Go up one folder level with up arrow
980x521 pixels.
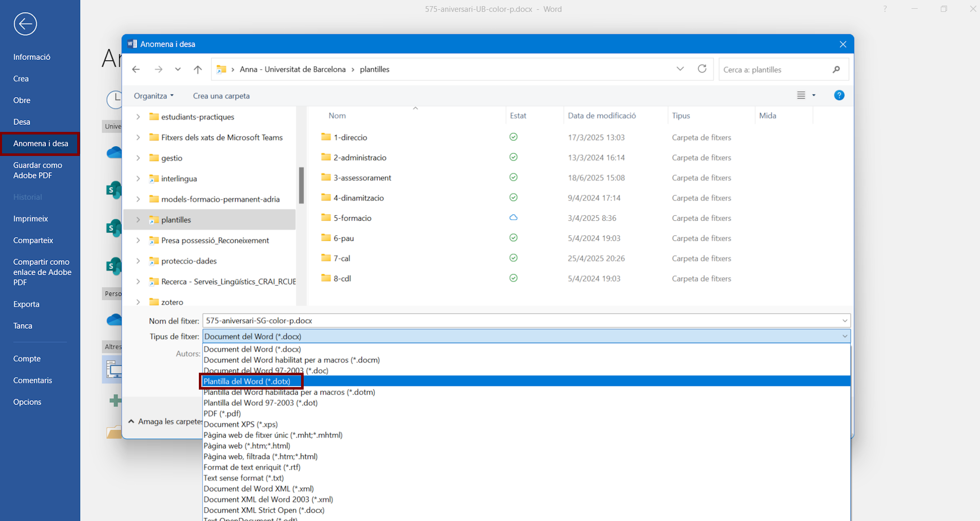point(198,70)
